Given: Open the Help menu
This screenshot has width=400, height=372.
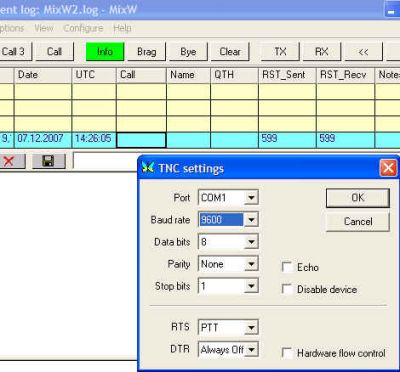Looking at the screenshot, I should tap(122, 28).
